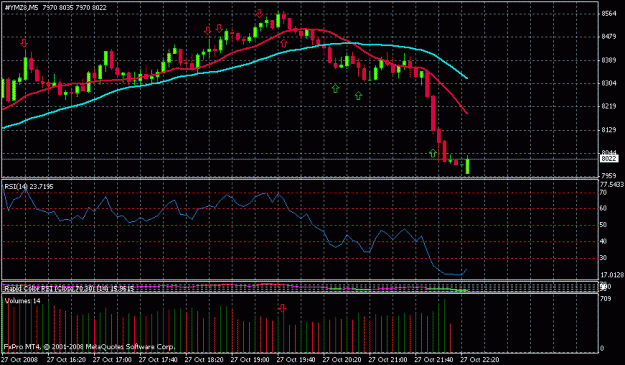Click the 27 Oct 22:20 time label
The height and width of the screenshot is (365, 625).
pos(480,359)
